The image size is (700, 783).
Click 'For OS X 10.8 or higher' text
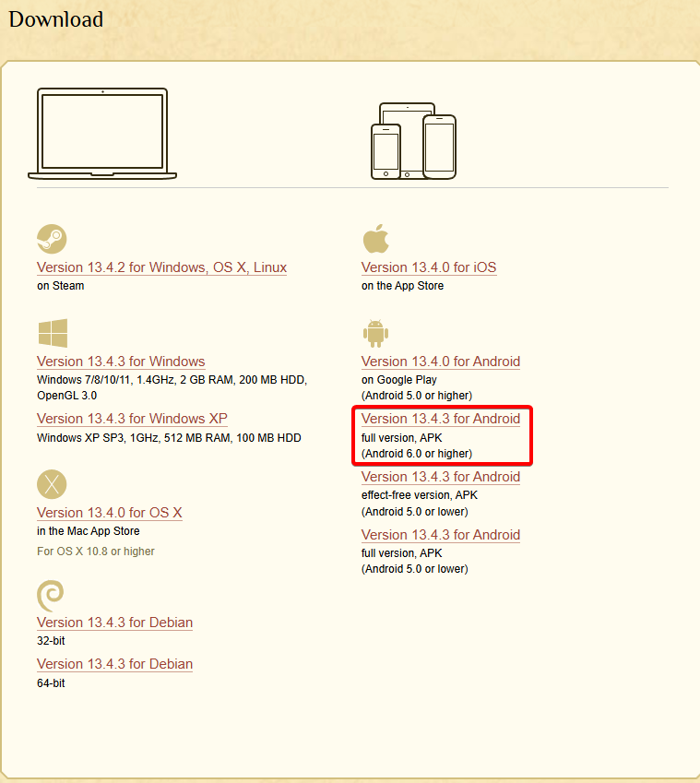pyautogui.click(x=96, y=552)
